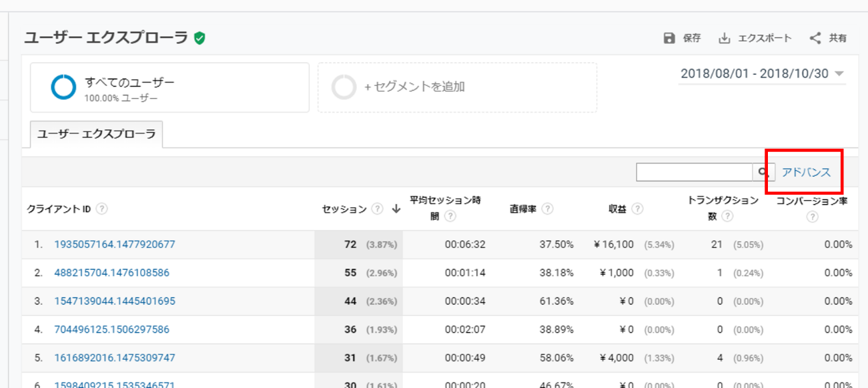Open client ID 1616892016.1475309747
The width and height of the screenshot is (868, 388).
(115, 358)
